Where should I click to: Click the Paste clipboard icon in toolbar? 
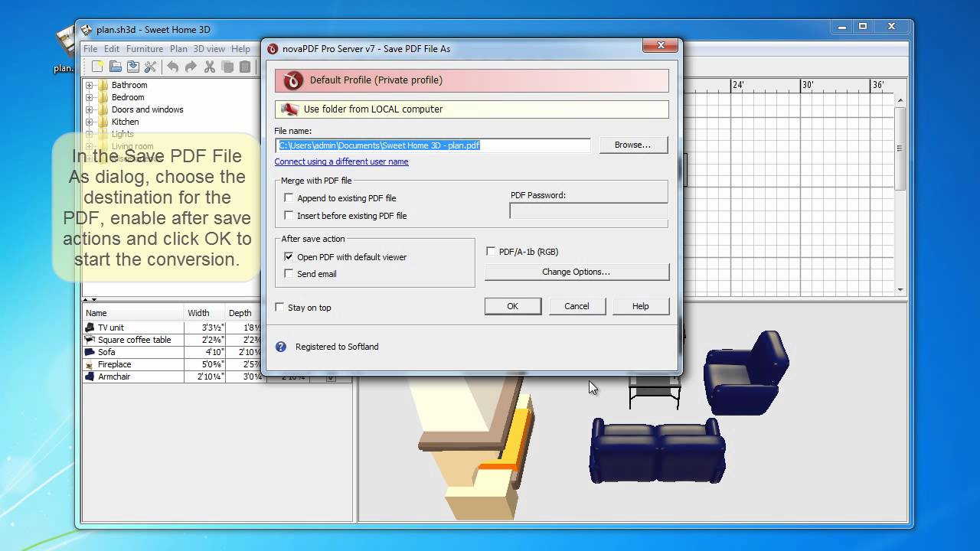coord(245,67)
